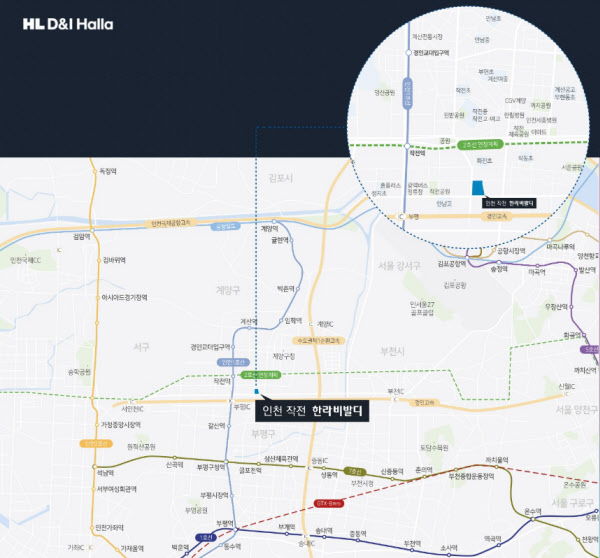Click the 까치울역 station label
Screen dimensions: 600x558
tap(497, 460)
